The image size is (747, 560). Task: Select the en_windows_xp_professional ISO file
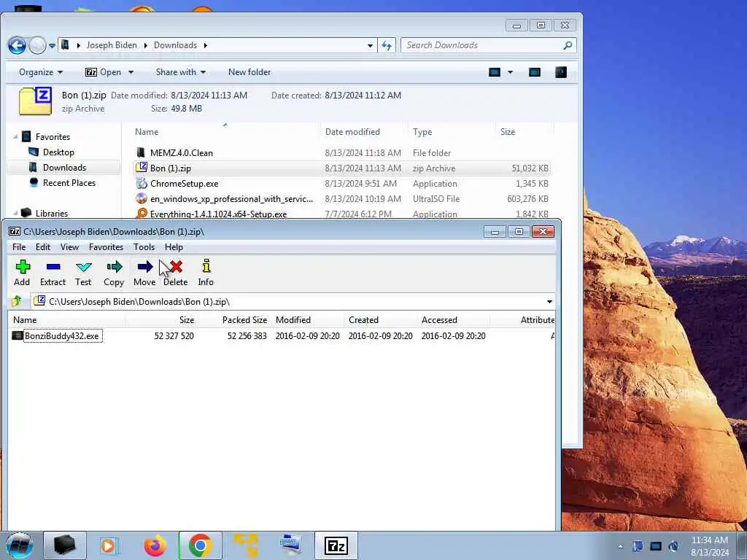(231, 198)
